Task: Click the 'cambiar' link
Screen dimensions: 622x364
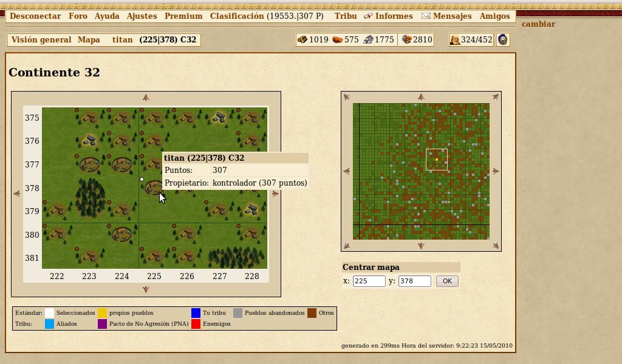Action: 538,24
